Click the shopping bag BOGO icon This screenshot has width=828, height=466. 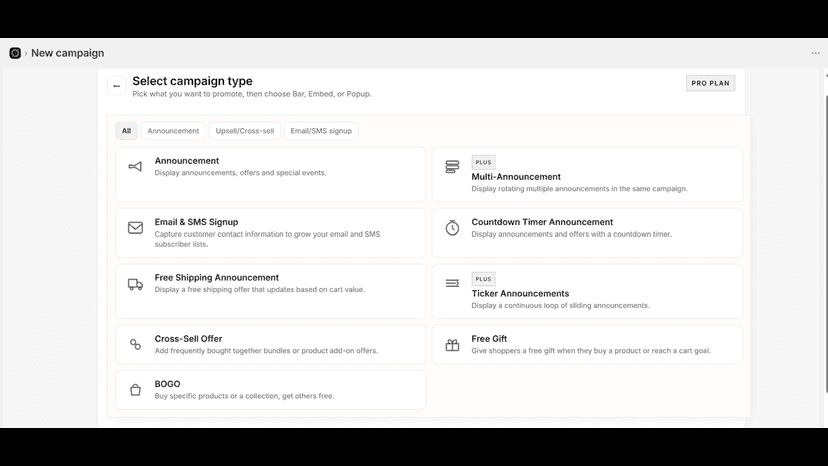[x=135, y=390]
